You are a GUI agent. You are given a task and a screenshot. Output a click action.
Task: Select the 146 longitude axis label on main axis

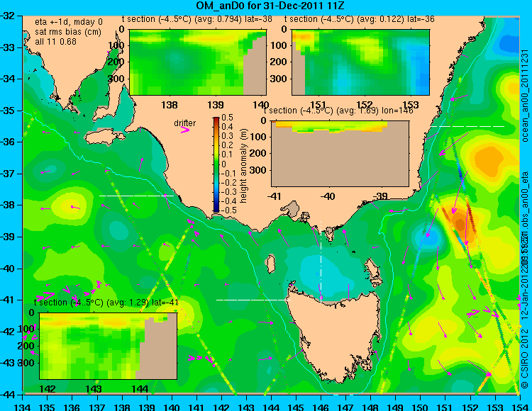(x=321, y=407)
